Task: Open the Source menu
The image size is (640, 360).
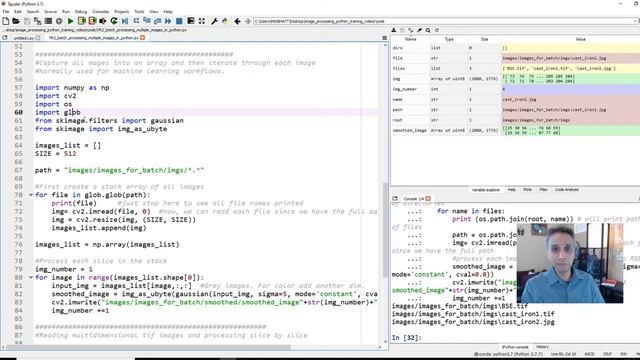Action: pos(50,11)
